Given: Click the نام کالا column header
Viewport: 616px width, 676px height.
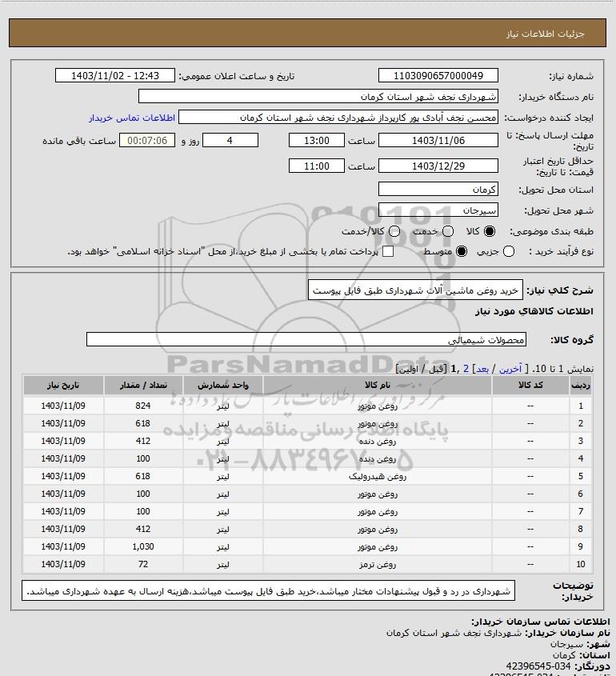Looking at the screenshot, I should click(377, 385).
